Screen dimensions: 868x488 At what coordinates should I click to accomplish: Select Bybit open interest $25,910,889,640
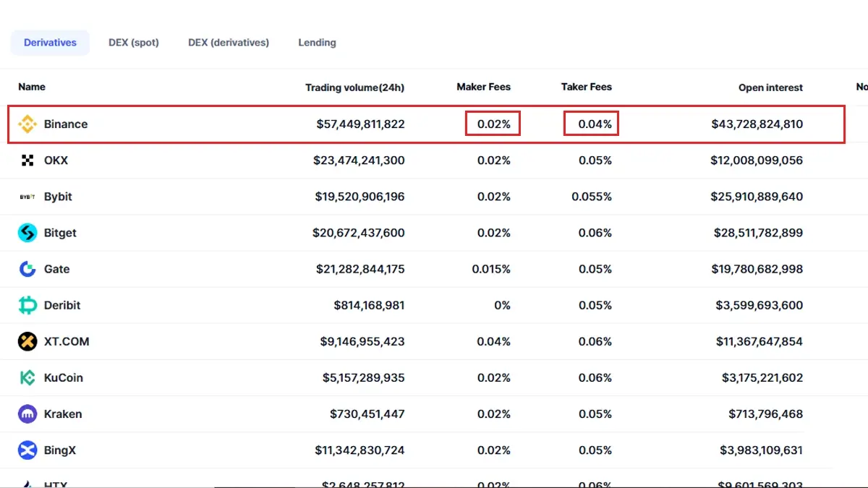[758, 197]
